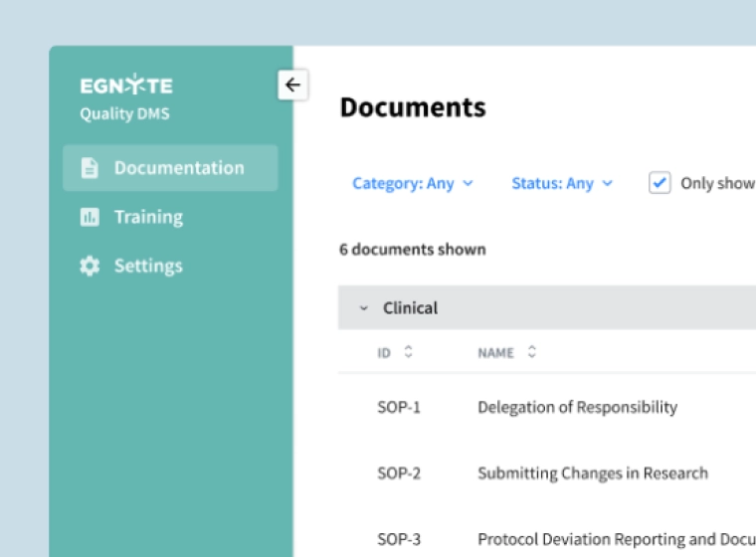Select the SOP-2 row ID

[x=399, y=473]
